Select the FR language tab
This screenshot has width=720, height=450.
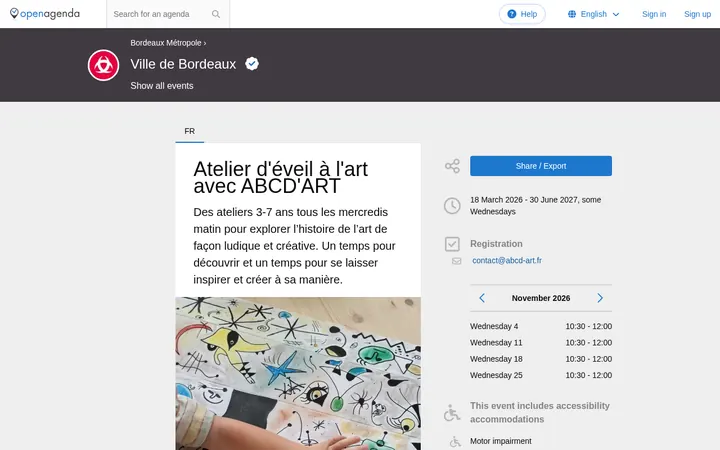[x=190, y=131]
